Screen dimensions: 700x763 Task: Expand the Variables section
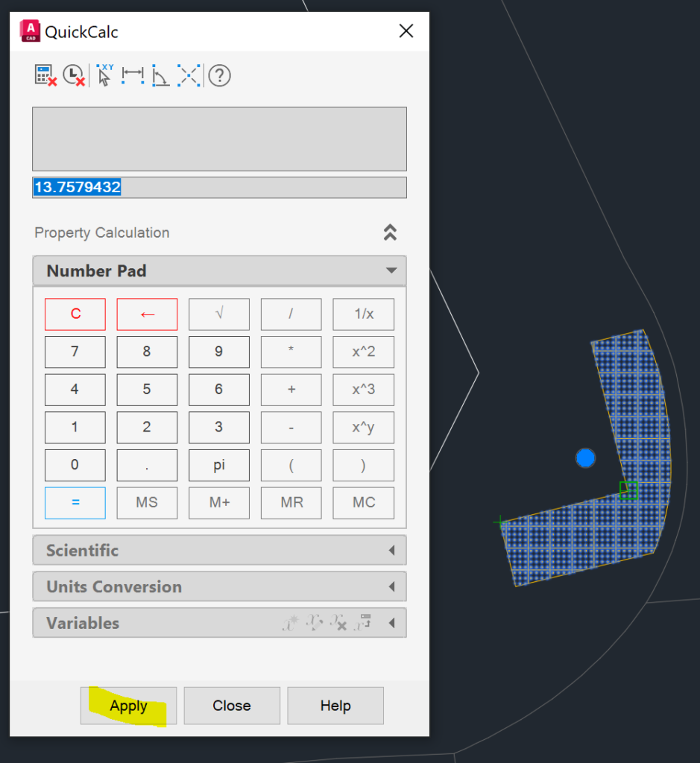tap(219, 623)
